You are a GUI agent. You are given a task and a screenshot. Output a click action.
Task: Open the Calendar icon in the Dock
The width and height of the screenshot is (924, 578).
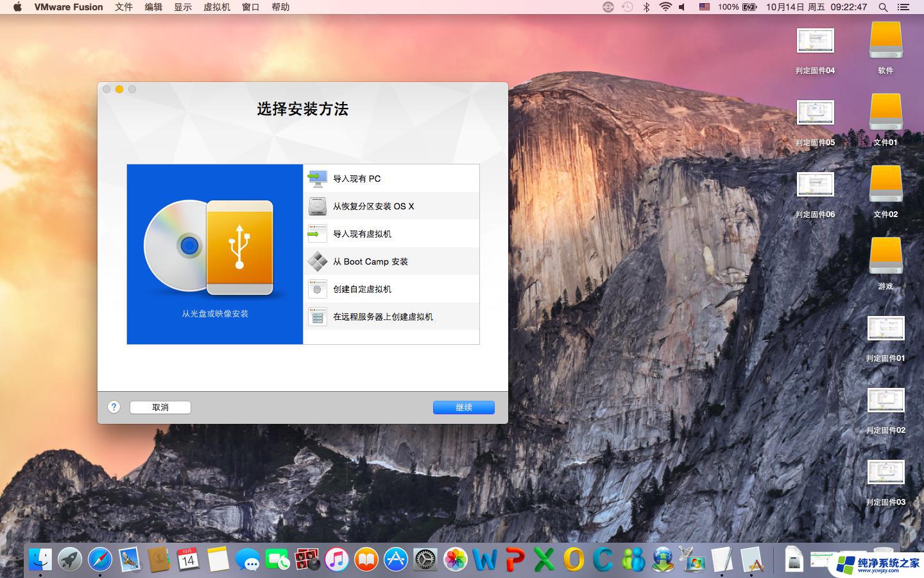pyautogui.click(x=188, y=559)
